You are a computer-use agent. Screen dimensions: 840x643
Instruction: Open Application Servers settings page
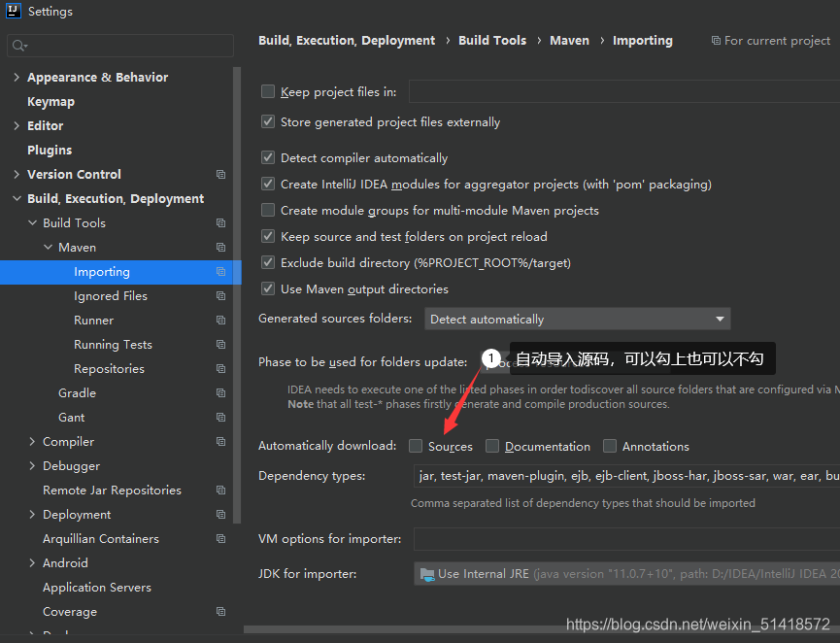click(x=97, y=588)
